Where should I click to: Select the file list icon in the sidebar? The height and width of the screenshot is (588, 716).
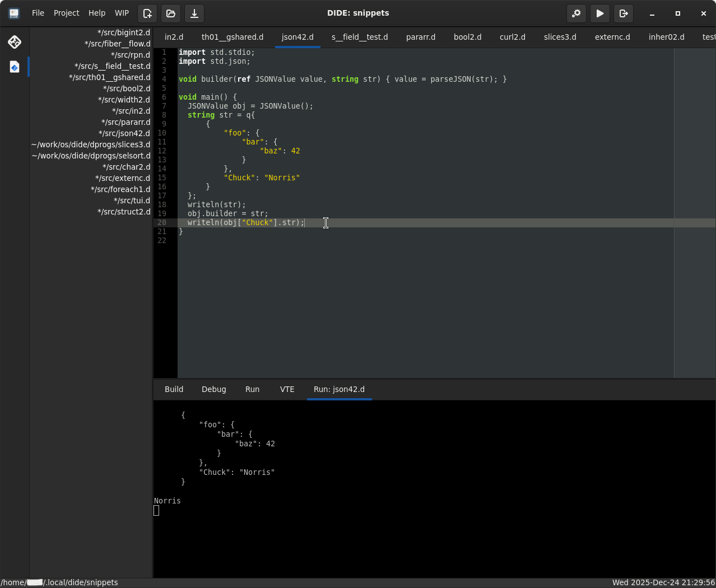coord(15,67)
